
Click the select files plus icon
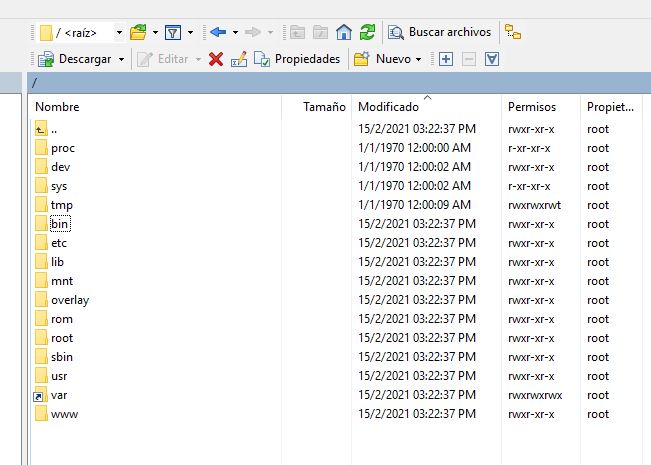point(446,59)
